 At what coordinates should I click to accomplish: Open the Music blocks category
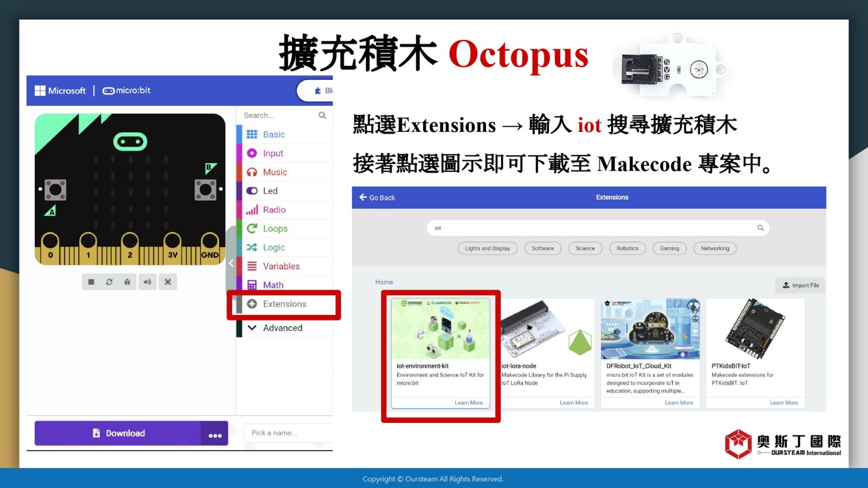[284, 172]
